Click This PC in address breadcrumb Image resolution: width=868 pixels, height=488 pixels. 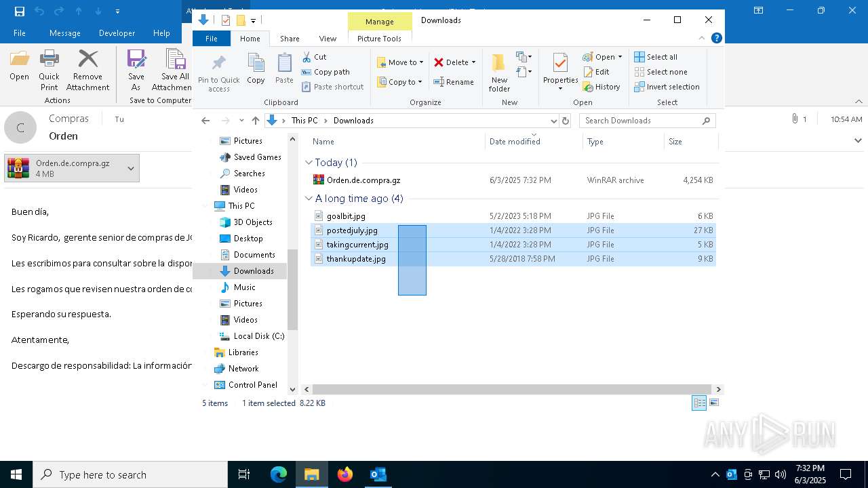pyautogui.click(x=304, y=121)
